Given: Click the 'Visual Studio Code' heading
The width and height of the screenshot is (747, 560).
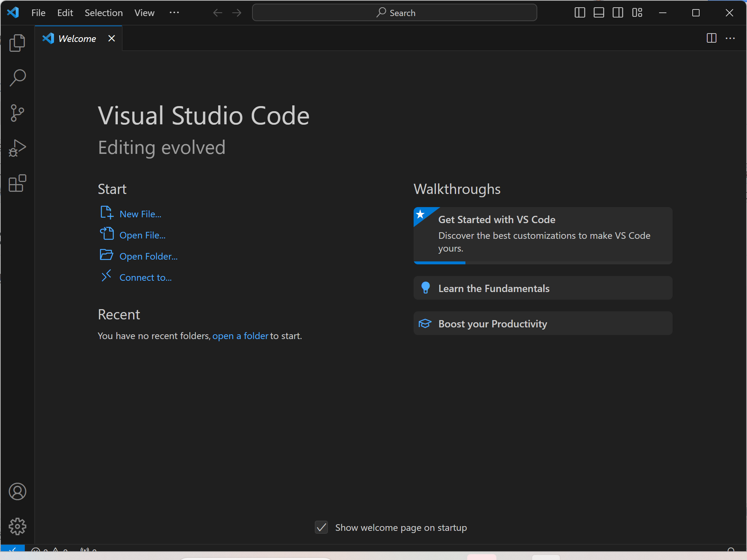Looking at the screenshot, I should [204, 116].
